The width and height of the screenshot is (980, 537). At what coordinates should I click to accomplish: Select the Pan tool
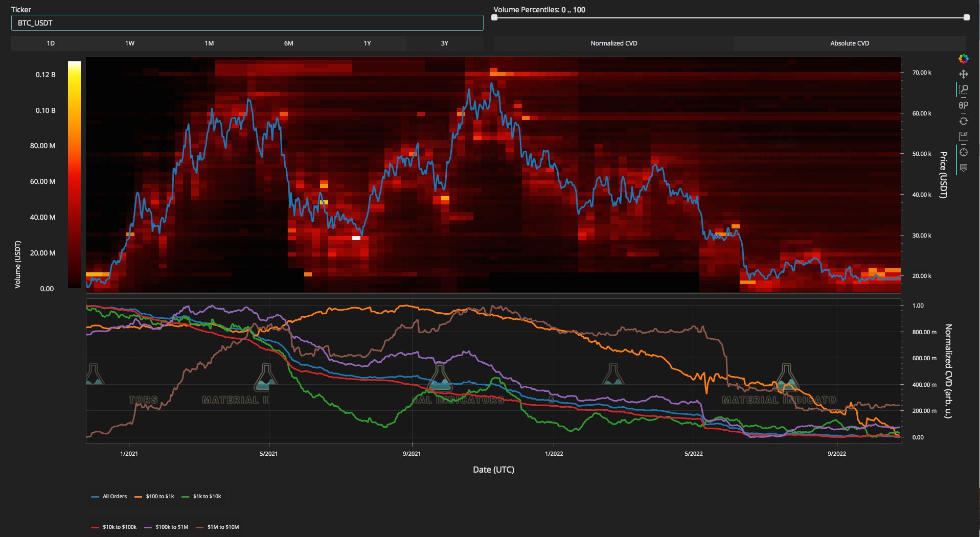(x=963, y=74)
